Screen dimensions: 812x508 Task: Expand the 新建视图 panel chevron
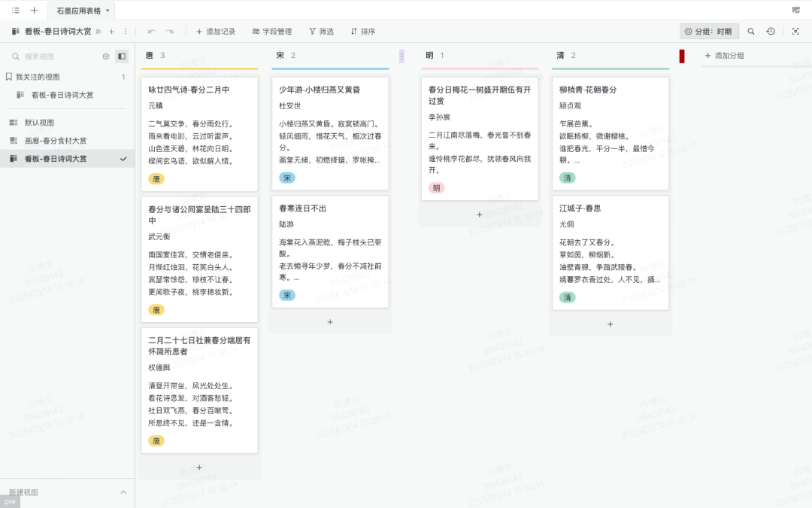[123, 492]
